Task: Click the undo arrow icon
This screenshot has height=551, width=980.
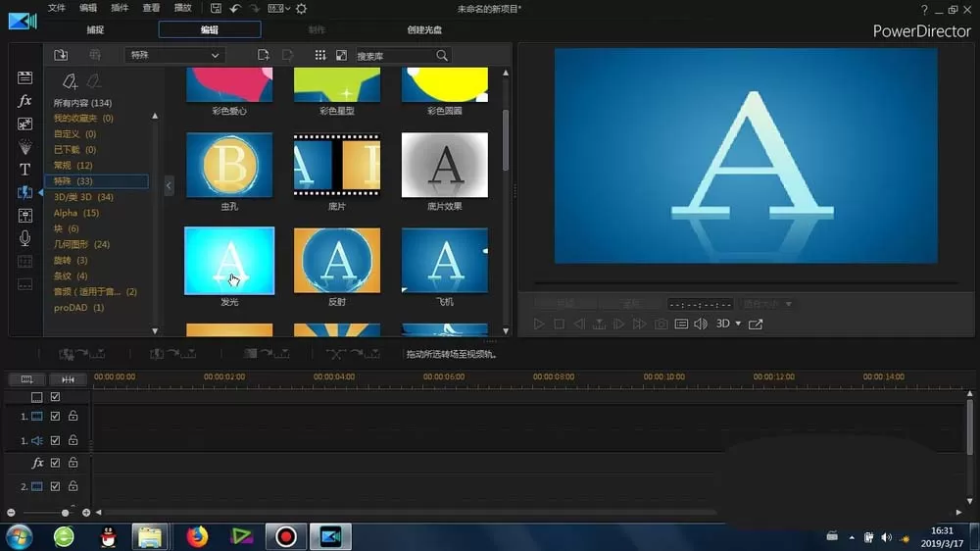Action: pos(235,9)
